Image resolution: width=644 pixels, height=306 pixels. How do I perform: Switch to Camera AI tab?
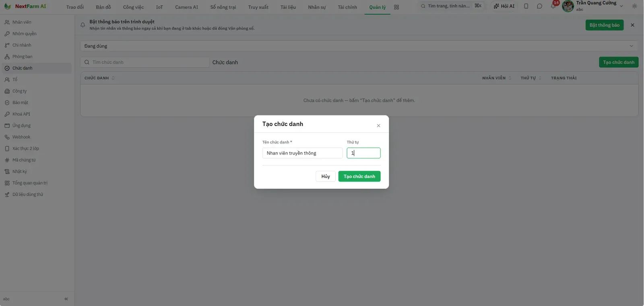pyautogui.click(x=186, y=7)
